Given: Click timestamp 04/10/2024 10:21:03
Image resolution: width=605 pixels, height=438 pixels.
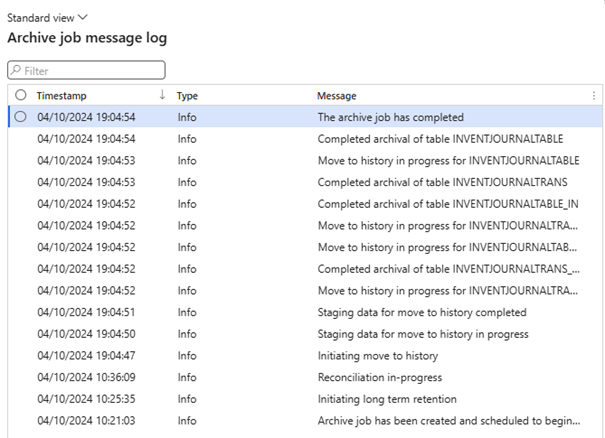Looking at the screenshot, I should click(x=86, y=421).
